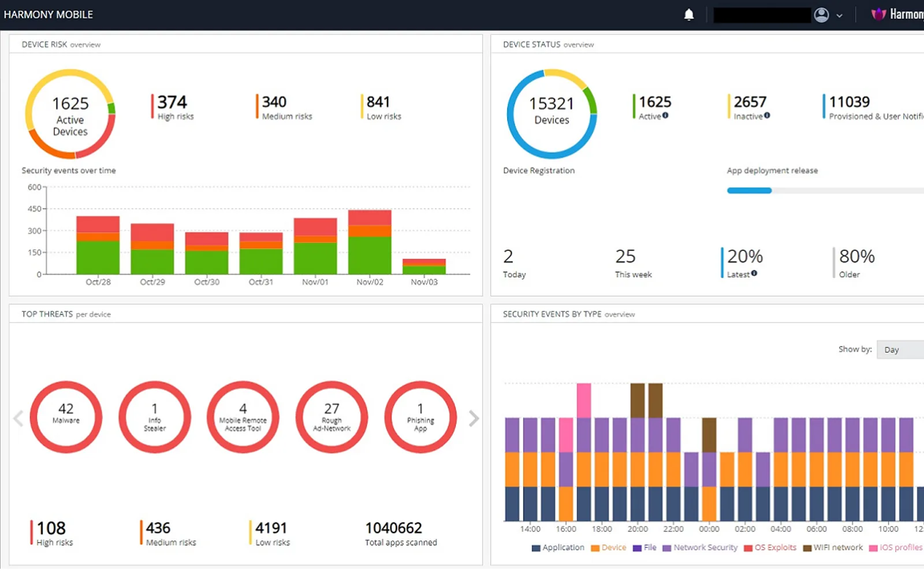Expand the user account dropdown arrow
Image resolution: width=924 pixels, height=578 pixels.
click(839, 16)
